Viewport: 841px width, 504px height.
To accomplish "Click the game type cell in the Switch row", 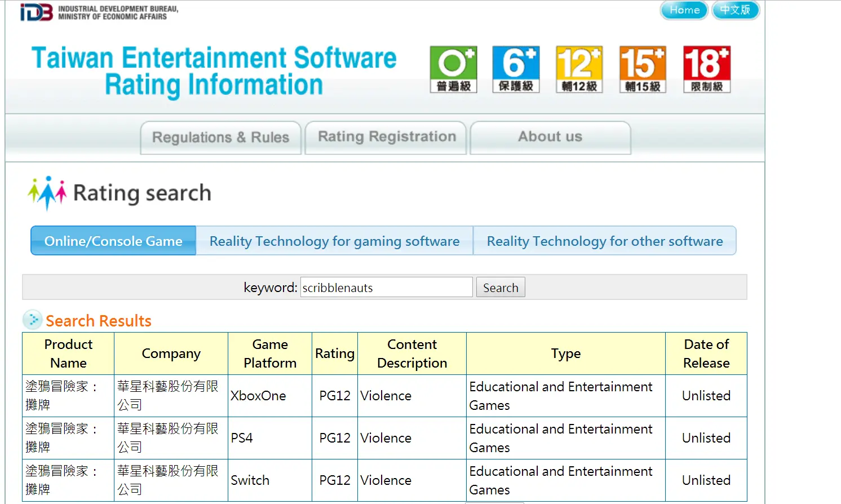I will (x=566, y=480).
